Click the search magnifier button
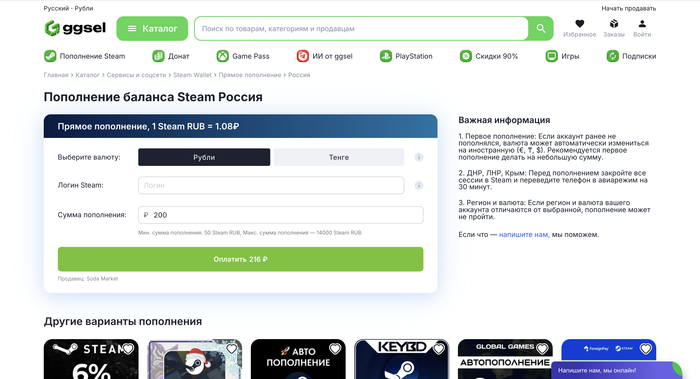This screenshot has height=379, width=700. (541, 29)
